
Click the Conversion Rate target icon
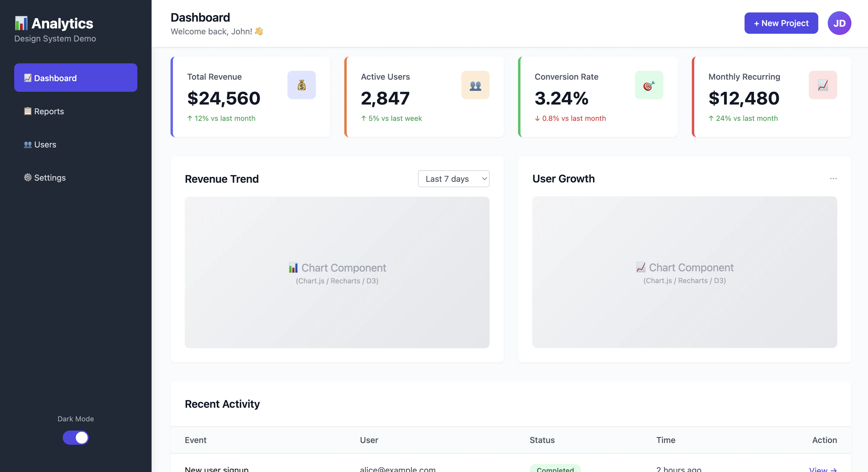[649, 85]
